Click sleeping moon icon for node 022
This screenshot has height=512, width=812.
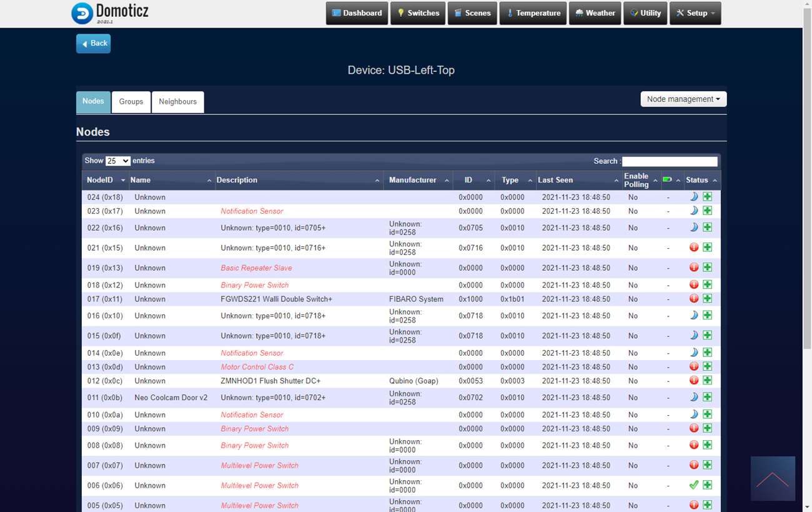(x=693, y=228)
